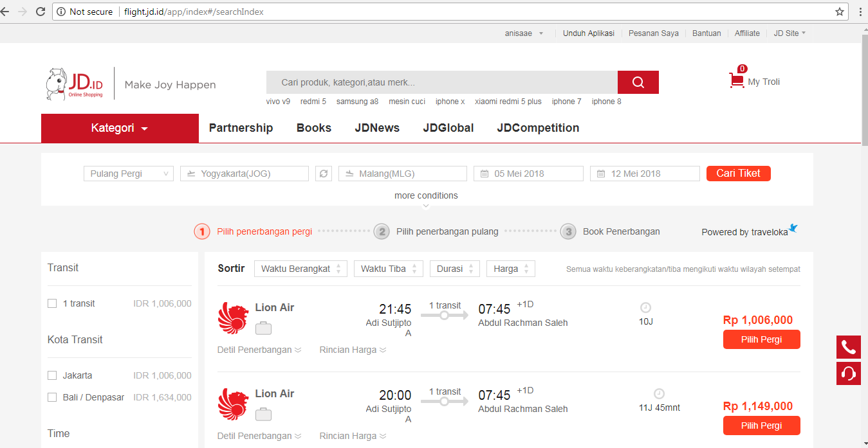868x448 pixels.
Task: Select Pilih Pergi for Rp 1,006,000 flight
Action: tap(761, 339)
